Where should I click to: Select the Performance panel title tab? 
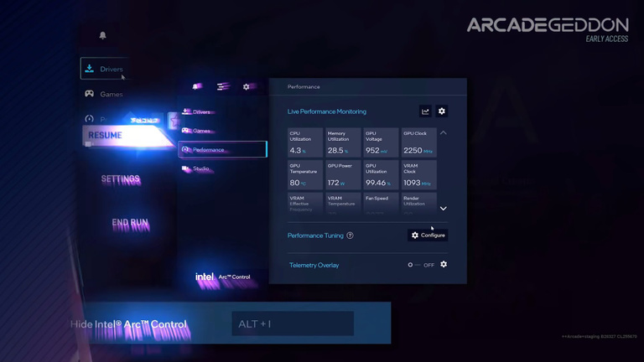pos(304,86)
